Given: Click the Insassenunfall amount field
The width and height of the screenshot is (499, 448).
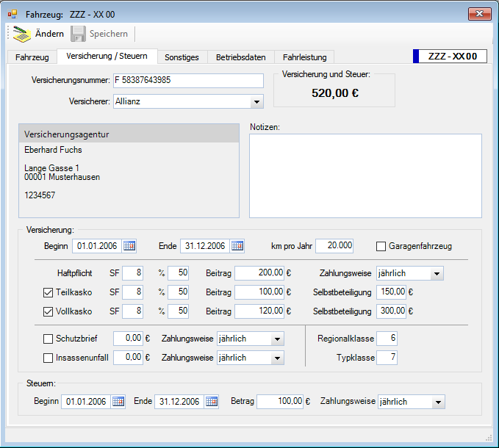Looking at the screenshot, I should [129, 358].
